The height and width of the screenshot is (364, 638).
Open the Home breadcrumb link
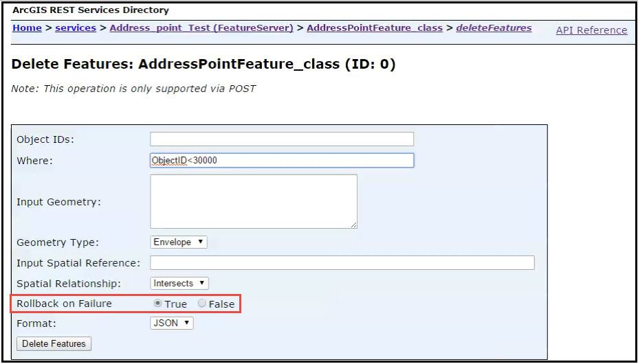(27, 28)
